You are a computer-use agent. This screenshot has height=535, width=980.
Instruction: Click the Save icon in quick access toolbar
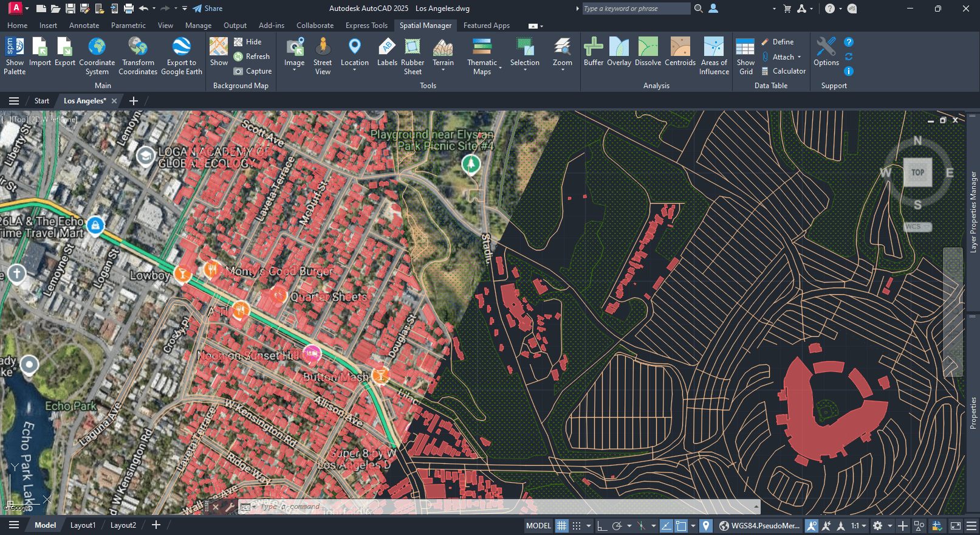[70, 9]
